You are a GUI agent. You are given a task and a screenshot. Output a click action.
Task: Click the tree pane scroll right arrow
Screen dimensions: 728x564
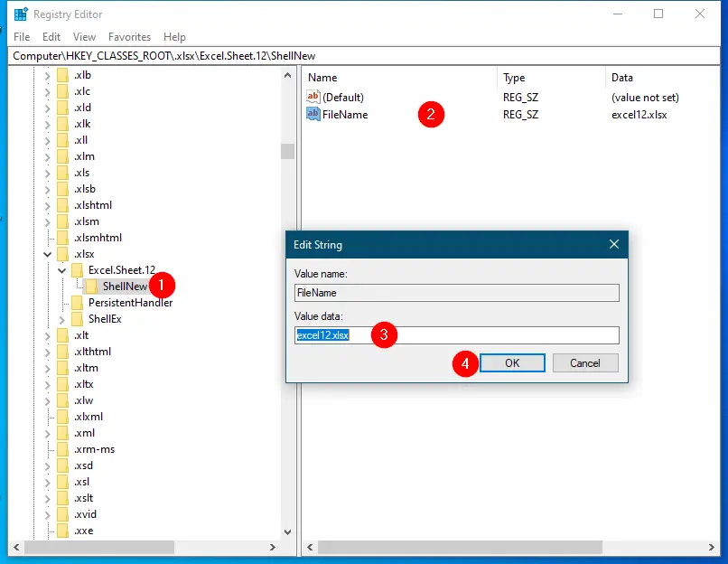[273, 547]
